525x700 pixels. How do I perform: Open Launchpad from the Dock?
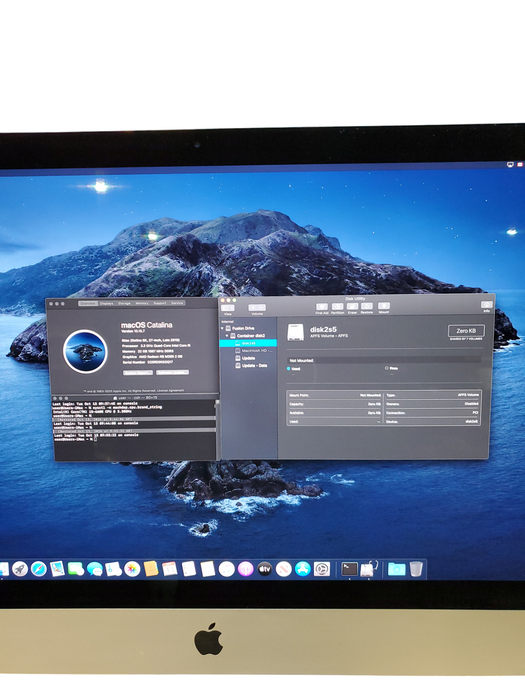coord(20,569)
